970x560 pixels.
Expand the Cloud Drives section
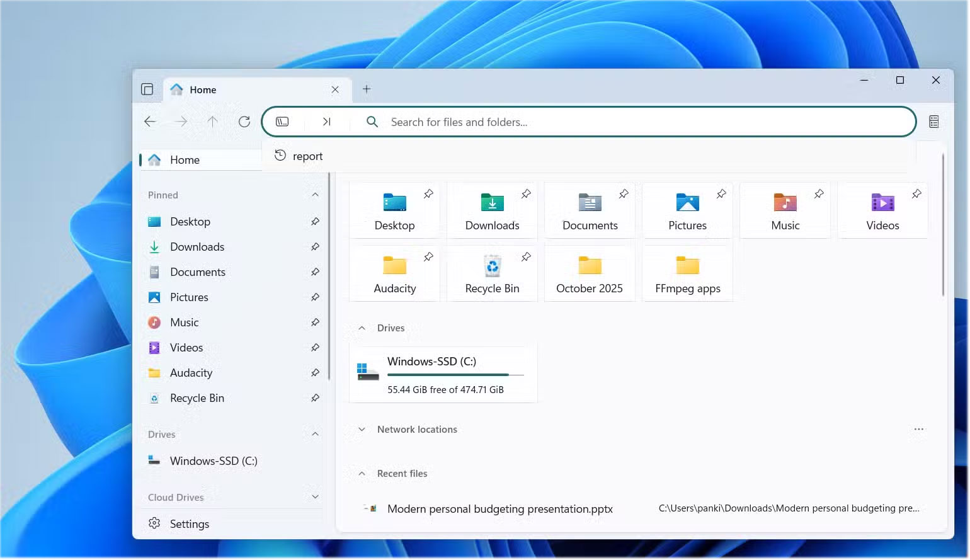coord(315,497)
